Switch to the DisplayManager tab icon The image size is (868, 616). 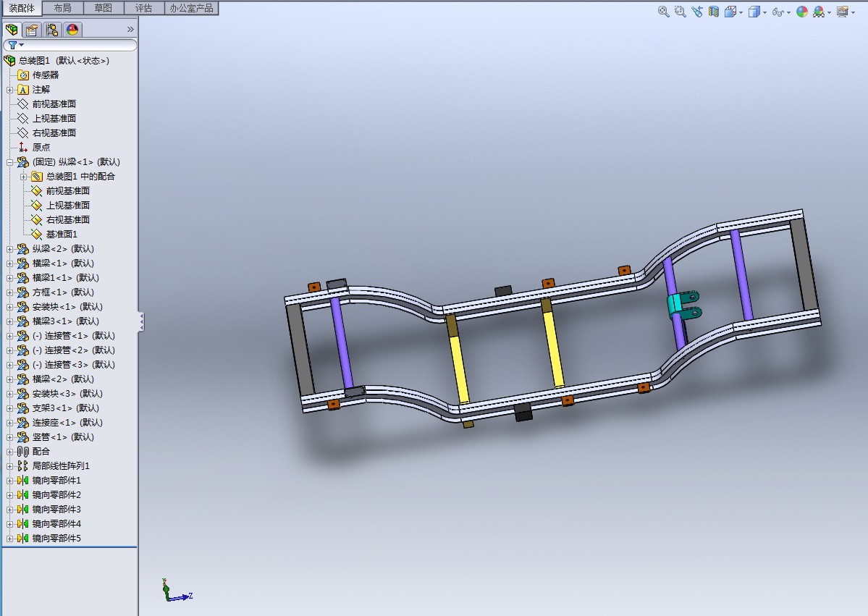coord(72,30)
